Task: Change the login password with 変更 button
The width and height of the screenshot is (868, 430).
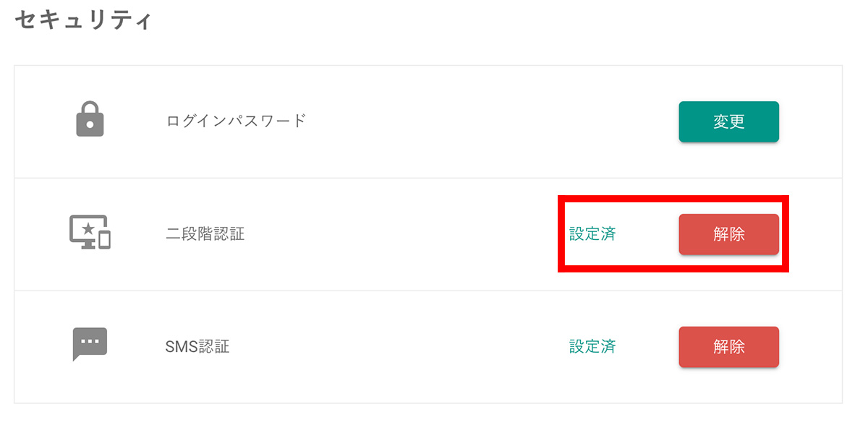Action: pos(728,121)
